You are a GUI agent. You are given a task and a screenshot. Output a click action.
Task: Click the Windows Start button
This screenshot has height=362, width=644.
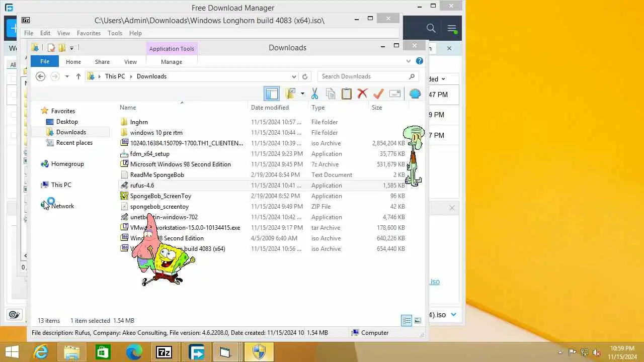click(x=12, y=352)
